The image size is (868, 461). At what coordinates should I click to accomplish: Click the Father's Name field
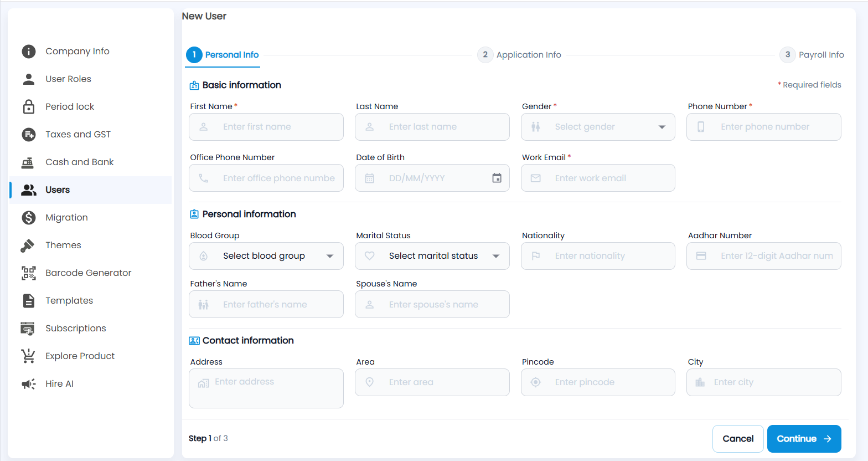(x=266, y=304)
